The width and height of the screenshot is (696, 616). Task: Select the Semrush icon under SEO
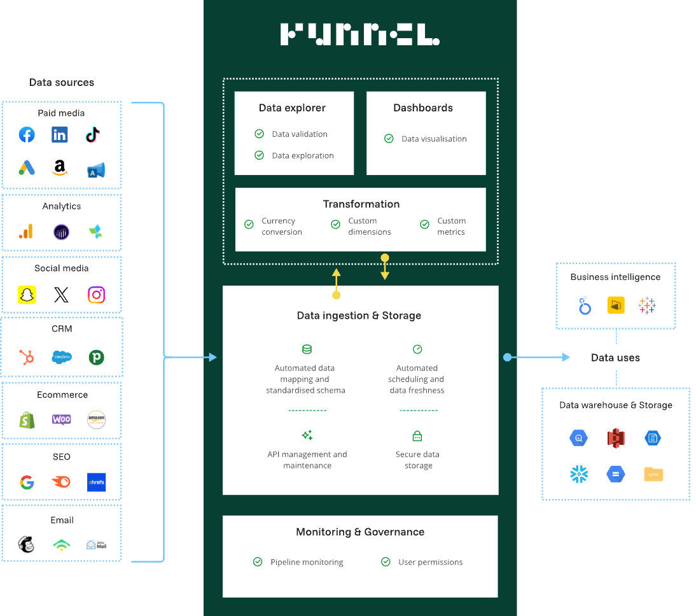tap(61, 482)
